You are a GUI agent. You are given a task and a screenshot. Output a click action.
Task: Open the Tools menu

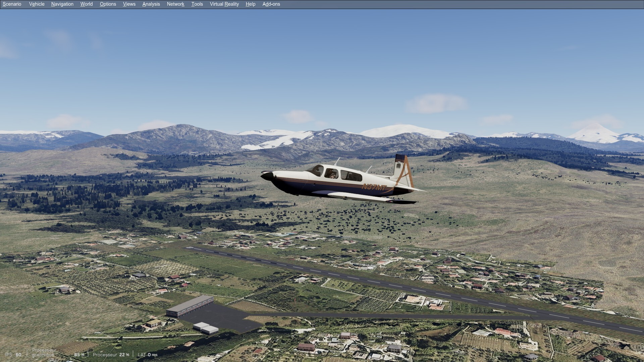point(197,4)
